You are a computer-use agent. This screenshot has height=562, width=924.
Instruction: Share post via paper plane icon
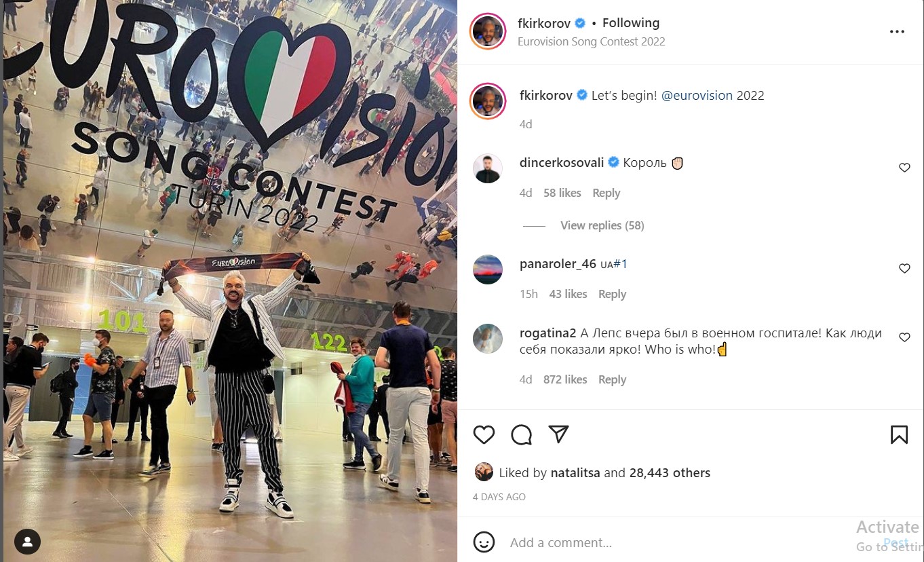(x=558, y=434)
